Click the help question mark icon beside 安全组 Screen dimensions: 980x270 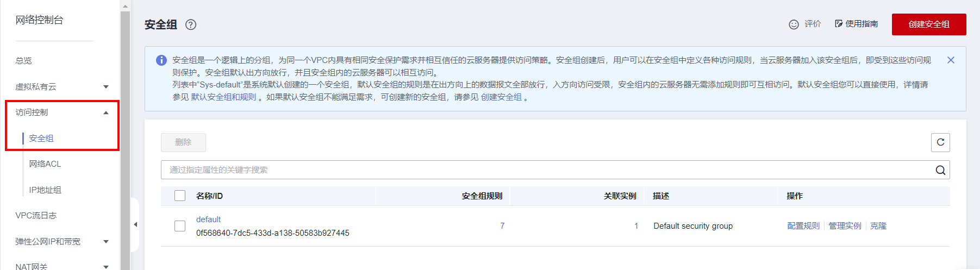point(191,24)
